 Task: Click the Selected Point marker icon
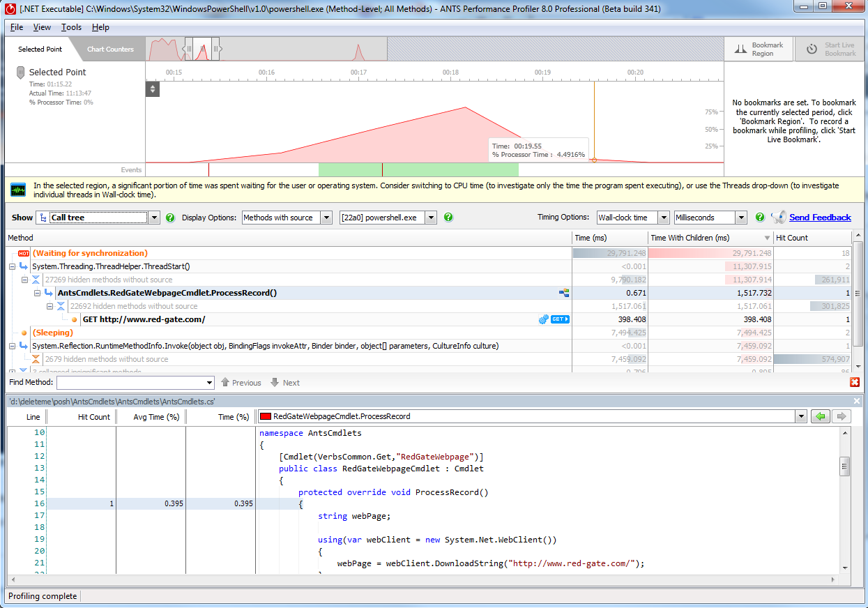pyautogui.click(x=21, y=73)
